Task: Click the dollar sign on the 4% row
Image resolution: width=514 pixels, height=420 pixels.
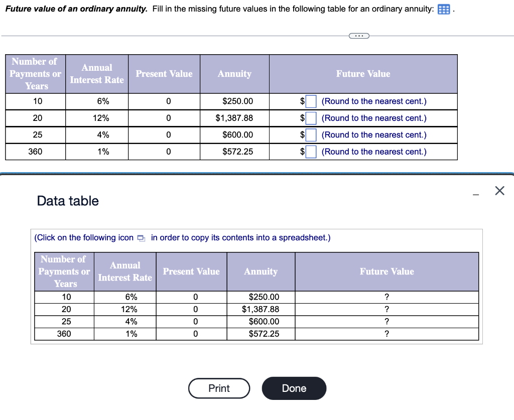Action: (301, 134)
